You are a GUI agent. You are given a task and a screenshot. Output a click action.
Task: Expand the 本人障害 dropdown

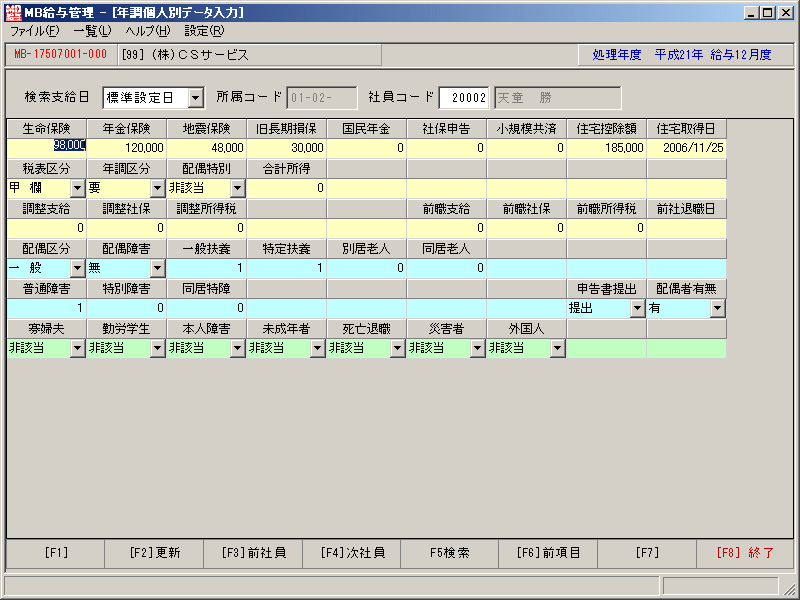pos(238,348)
